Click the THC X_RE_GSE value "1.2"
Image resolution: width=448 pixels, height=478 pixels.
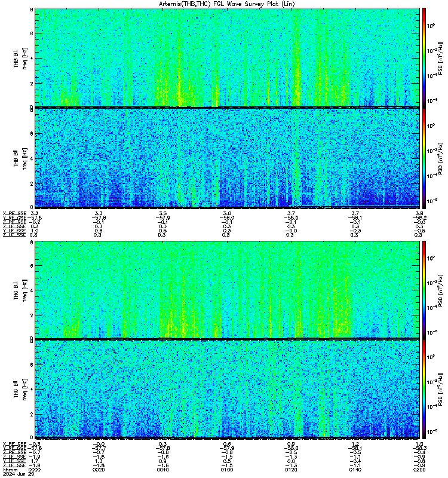click(355, 444)
